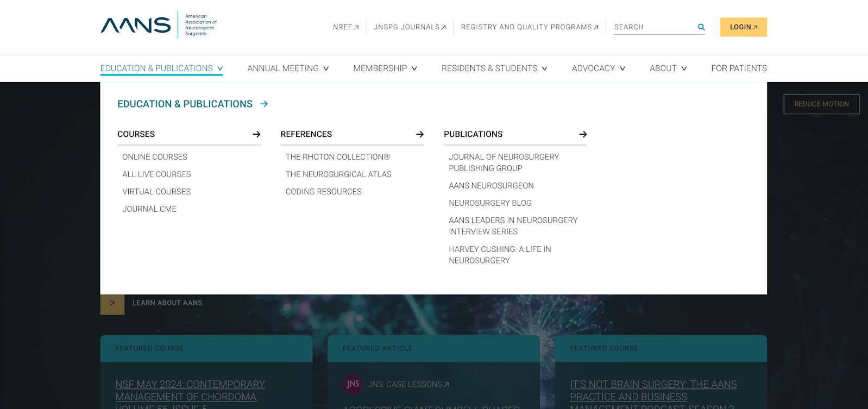Open AANS Leaders in Neurosurgery Interview Series
The width and height of the screenshot is (868, 409).
513,226
